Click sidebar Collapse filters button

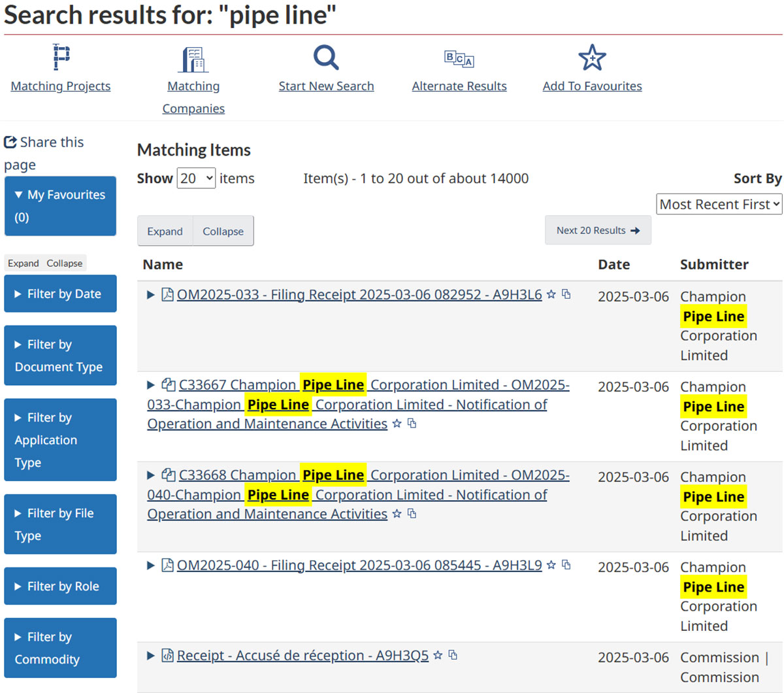coord(64,263)
